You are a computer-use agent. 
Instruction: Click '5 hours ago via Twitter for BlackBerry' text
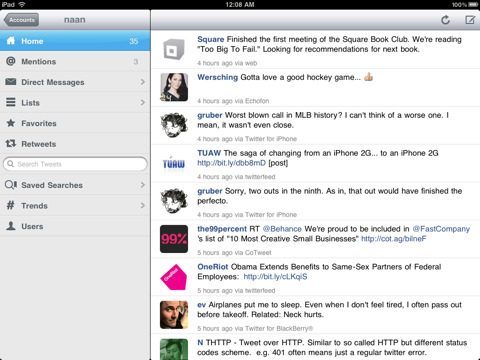[x=255, y=328]
